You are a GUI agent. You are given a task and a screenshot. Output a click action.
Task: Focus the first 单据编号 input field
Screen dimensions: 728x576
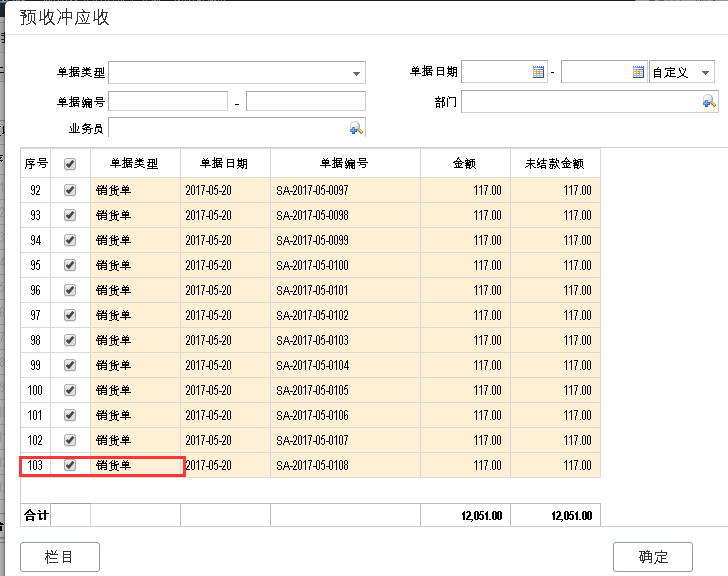[x=168, y=101]
